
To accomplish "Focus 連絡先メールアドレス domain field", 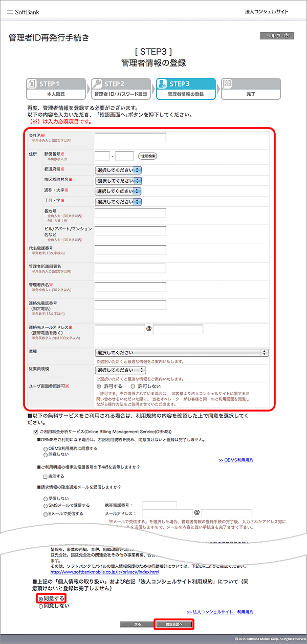I will click(x=178, y=329).
